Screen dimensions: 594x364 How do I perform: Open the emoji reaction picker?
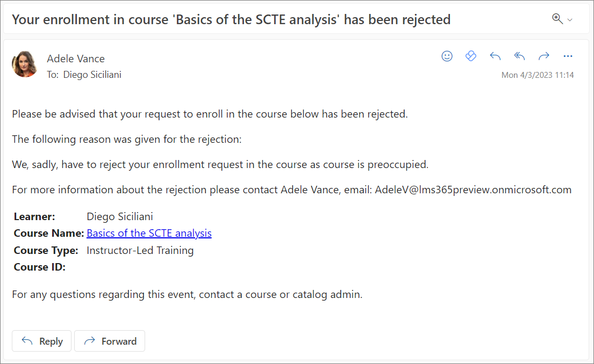coord(447,56)
